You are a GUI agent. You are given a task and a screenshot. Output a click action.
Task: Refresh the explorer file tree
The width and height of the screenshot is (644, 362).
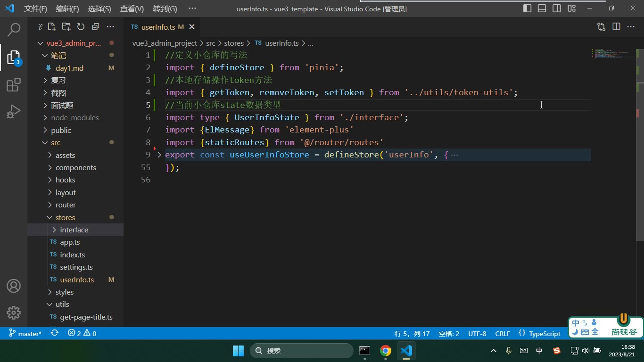point(81,27)
